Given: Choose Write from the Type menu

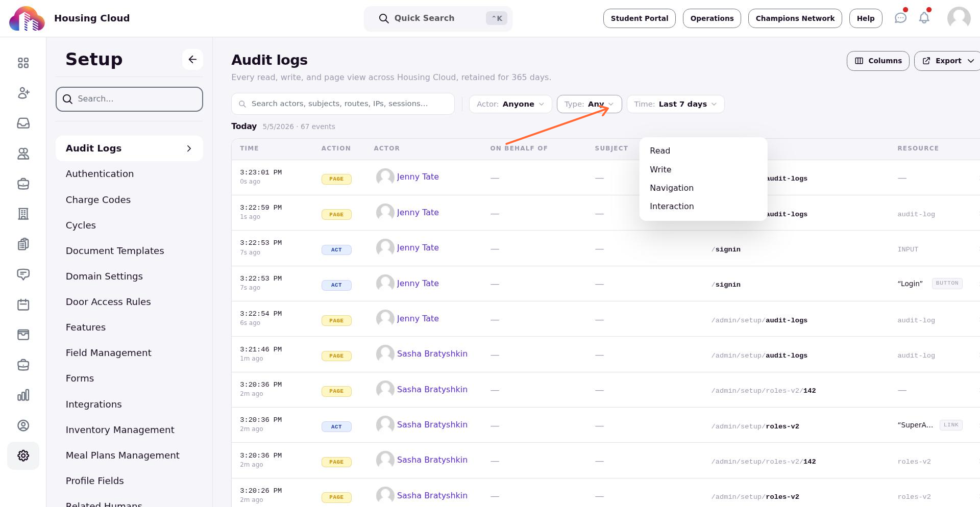Looking at the screenshot, I should [x=703, y=169].
